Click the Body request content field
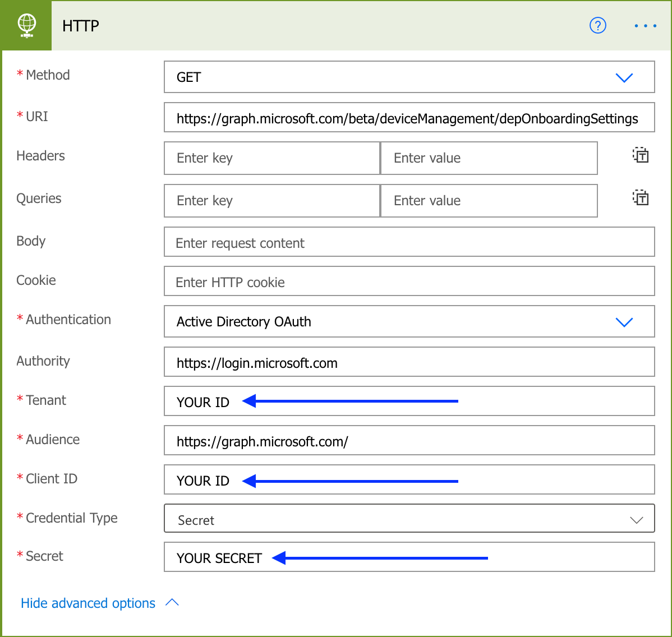The width and height of the screenshot is (672, 637). coord(409,242)
